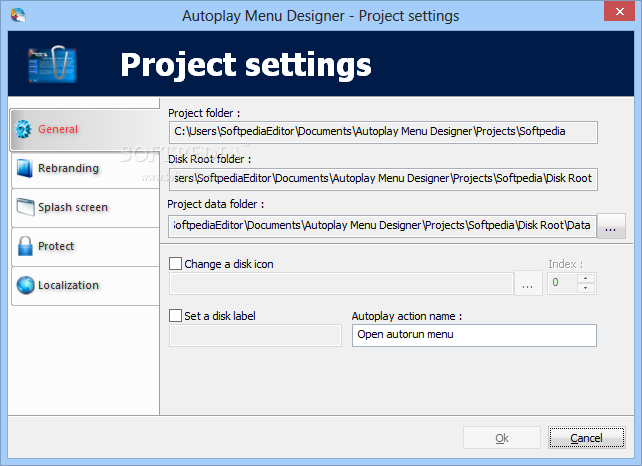Click the Project data folder field

382,226
